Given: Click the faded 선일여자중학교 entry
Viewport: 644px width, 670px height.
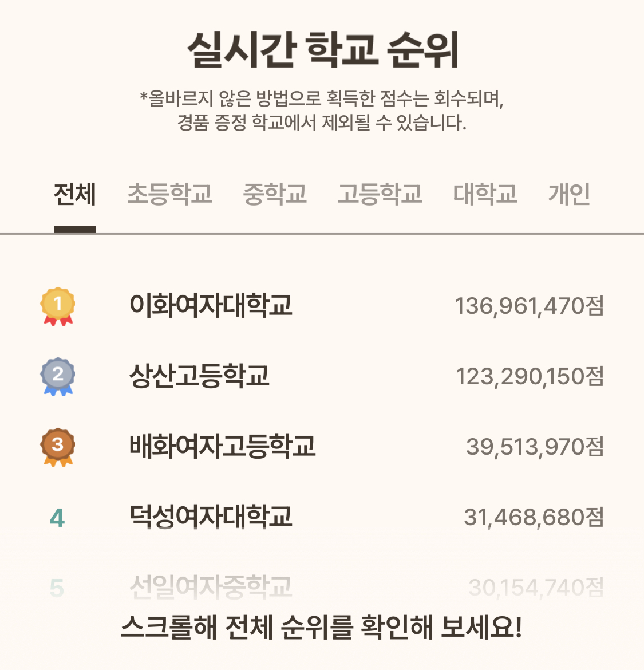Looking at the screenshot, I should (x=211, y=587).
